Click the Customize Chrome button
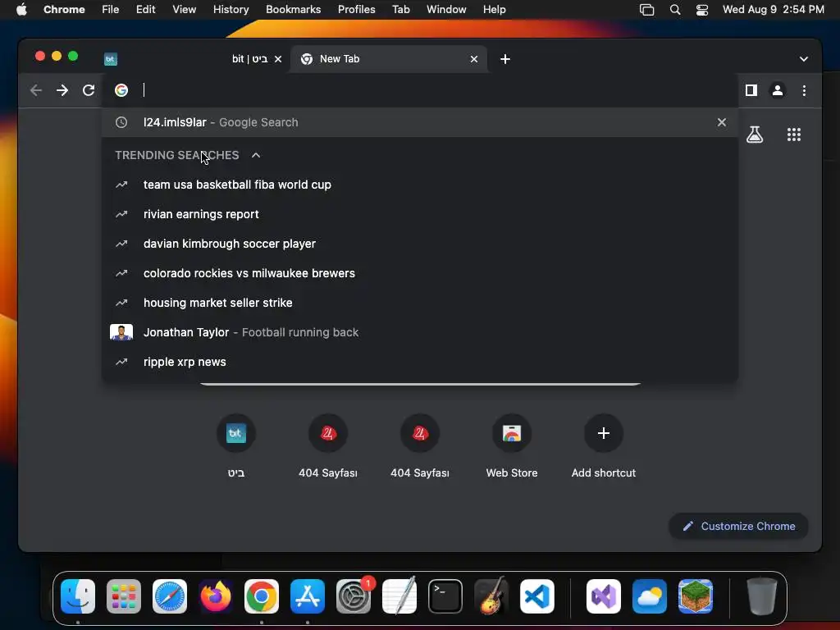Viewport: 840px width, 630px height. tap(738, 526)
